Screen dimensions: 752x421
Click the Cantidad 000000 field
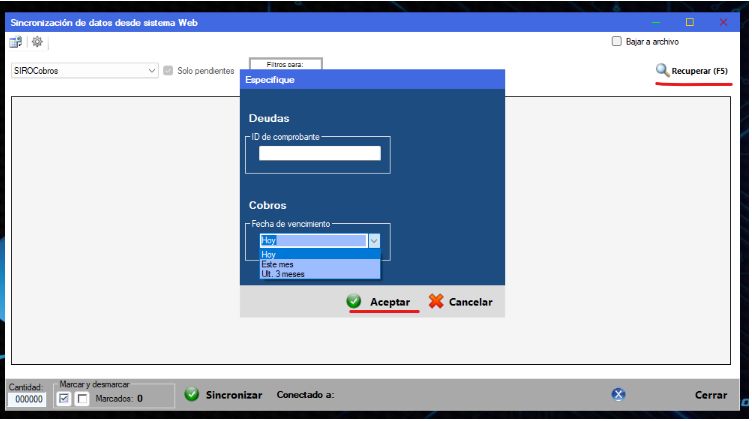27,399
